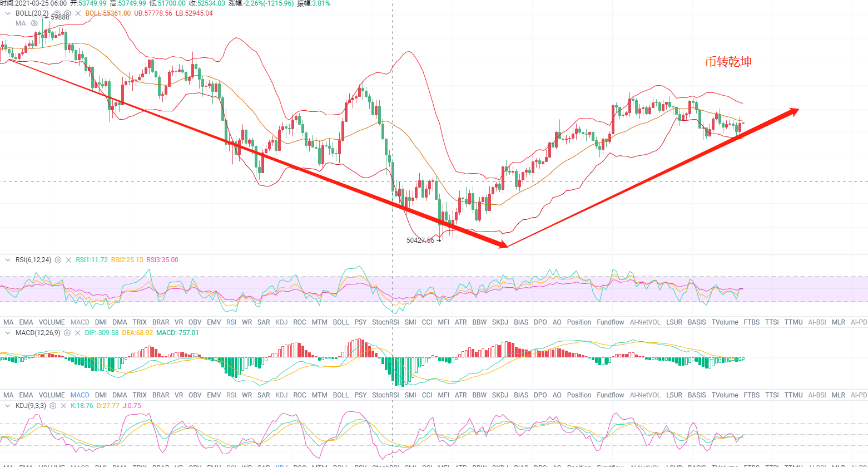
Task: Select ATR tab in row under RSI chart
Action: coord(461,322)
